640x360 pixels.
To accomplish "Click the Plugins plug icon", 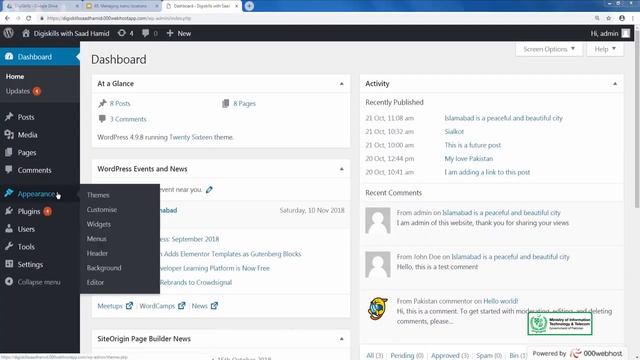I will pos(9,211).
